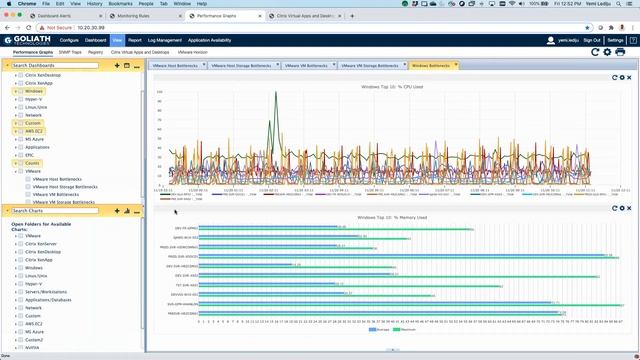The height and width of the screenshot is (360, 640).
Task: Open the Dashboard menu
Action: click(96, 40)
